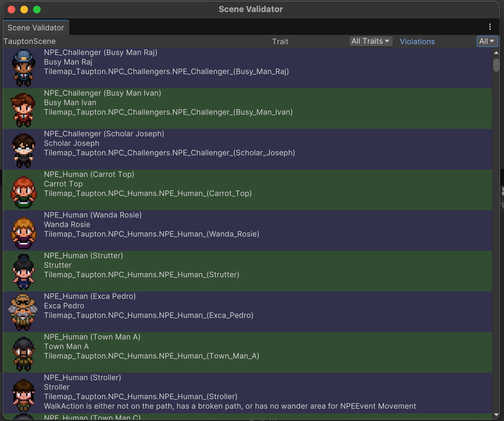Click the green zoom window button
The image size is (504, 421).
[x=37, y=10]
